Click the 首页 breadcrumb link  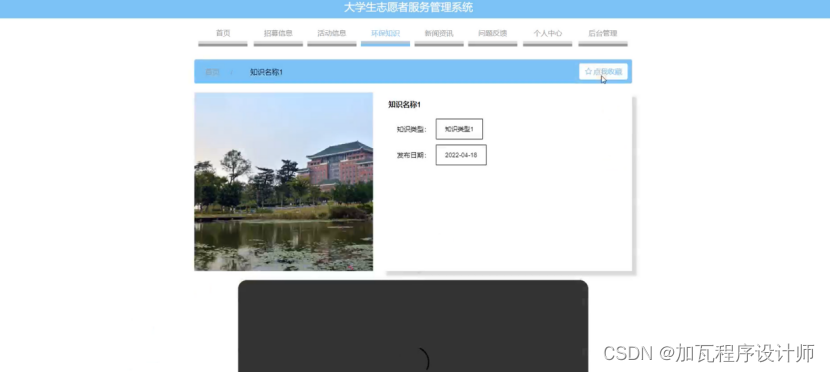(212, 72)
